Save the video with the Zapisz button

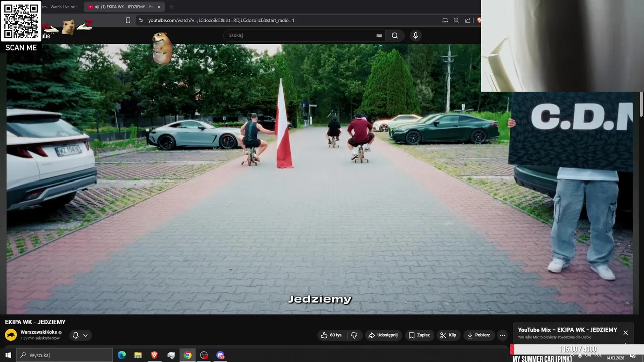pos(419,335)
